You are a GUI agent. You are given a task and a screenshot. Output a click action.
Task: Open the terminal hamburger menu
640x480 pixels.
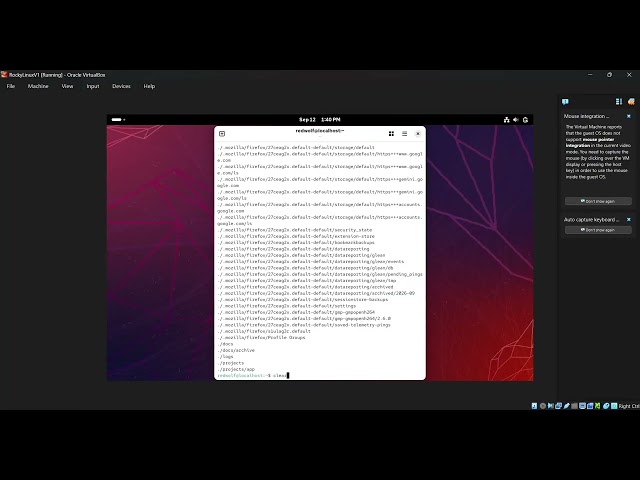(x=404, y=134)
